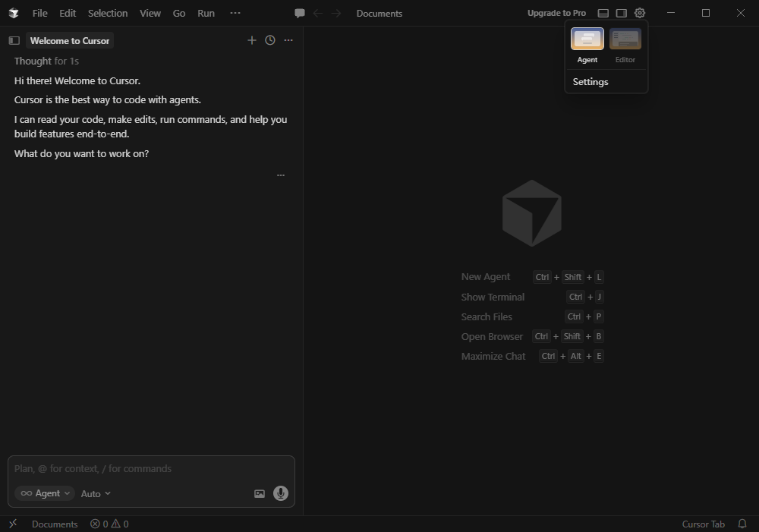Click the Upgrade to Pro link
The width and height of the screenshot is (759, 532).
point(556,13)
